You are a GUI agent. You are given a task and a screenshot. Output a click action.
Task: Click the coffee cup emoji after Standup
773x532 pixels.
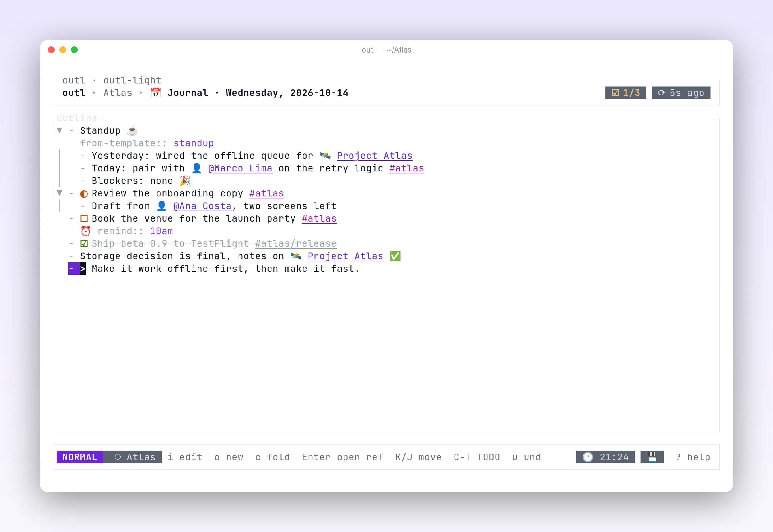tap(132, 130)
